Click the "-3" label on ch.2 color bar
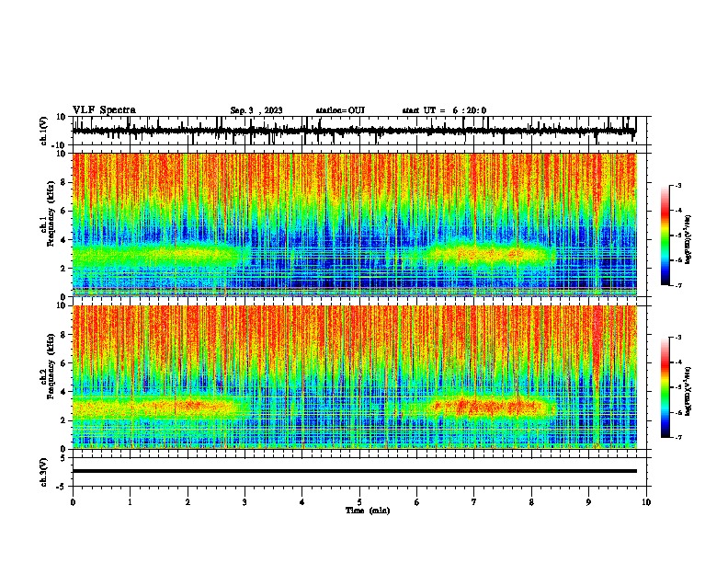Screen dimensions: 728x563 click(x=677, y=338)
